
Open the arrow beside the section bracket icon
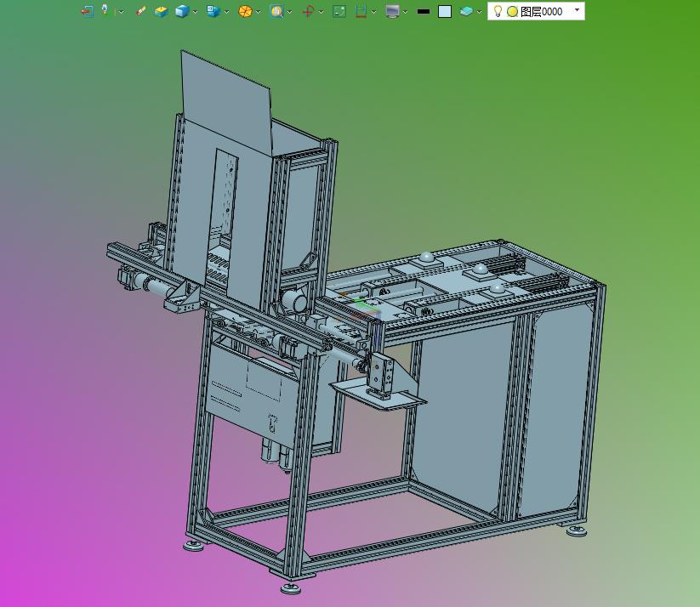pyautogui.click(x=373, y=12)
